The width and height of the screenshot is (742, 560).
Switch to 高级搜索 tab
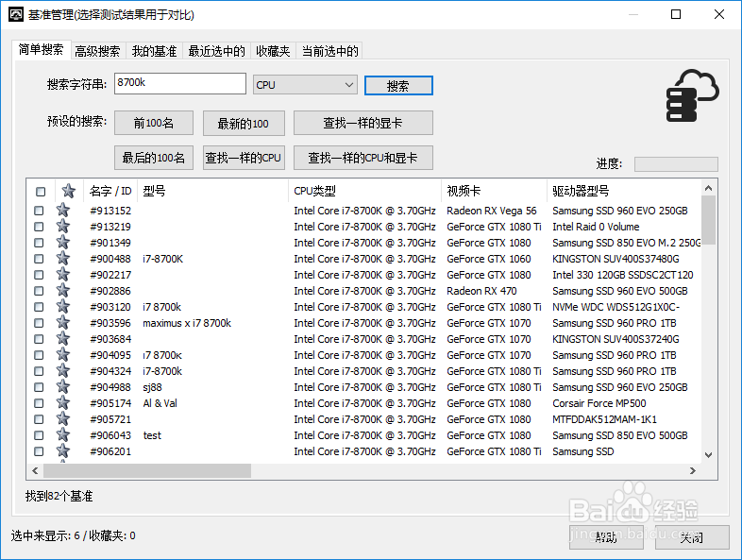[x=97, y=51]
